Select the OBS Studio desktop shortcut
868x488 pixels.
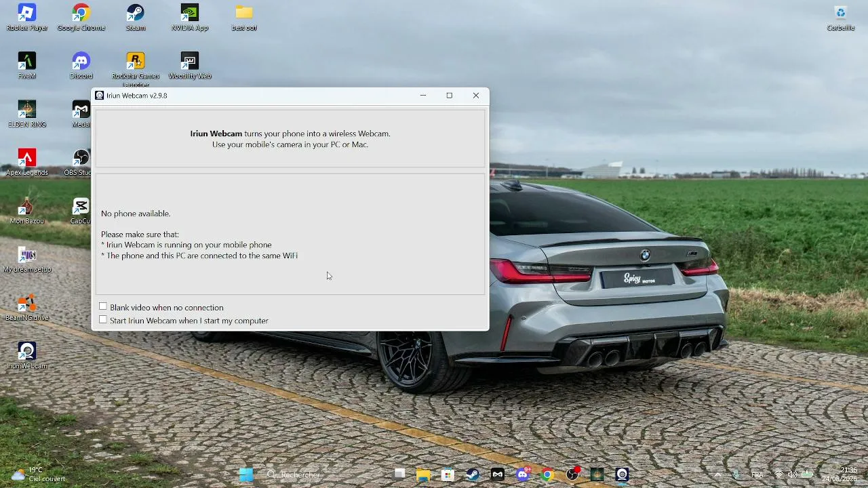pyautogui.click(x=77, y=163)
